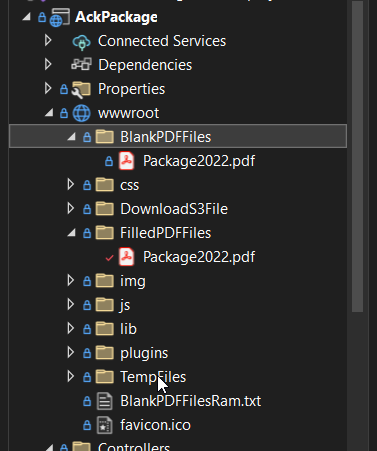The width and height of the screenshot is (377, 451).
Task: Expand the DownloadS3File folder
Action: [70, 208]
